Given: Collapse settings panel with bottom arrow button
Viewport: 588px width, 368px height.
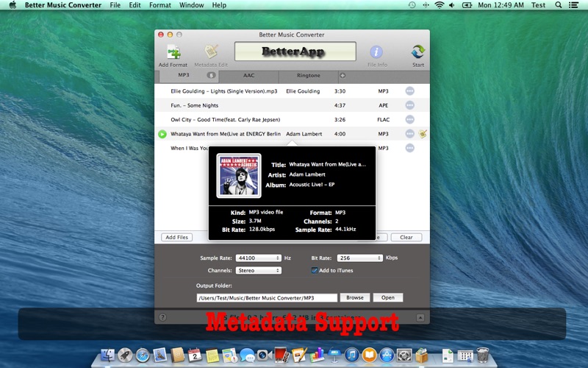Looking at the screenshot, I should (x=420, y=318).
